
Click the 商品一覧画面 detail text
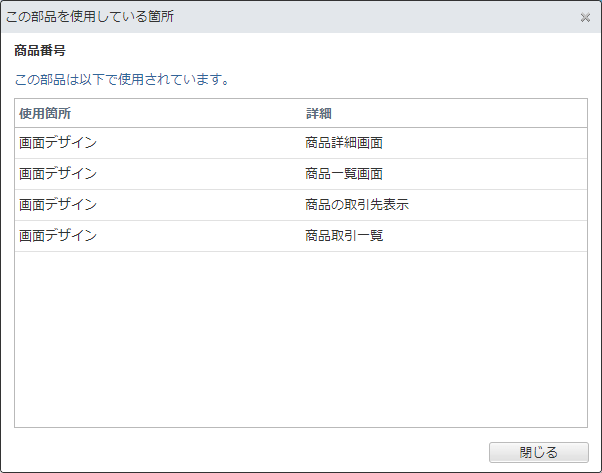click(x=344, y=174)
